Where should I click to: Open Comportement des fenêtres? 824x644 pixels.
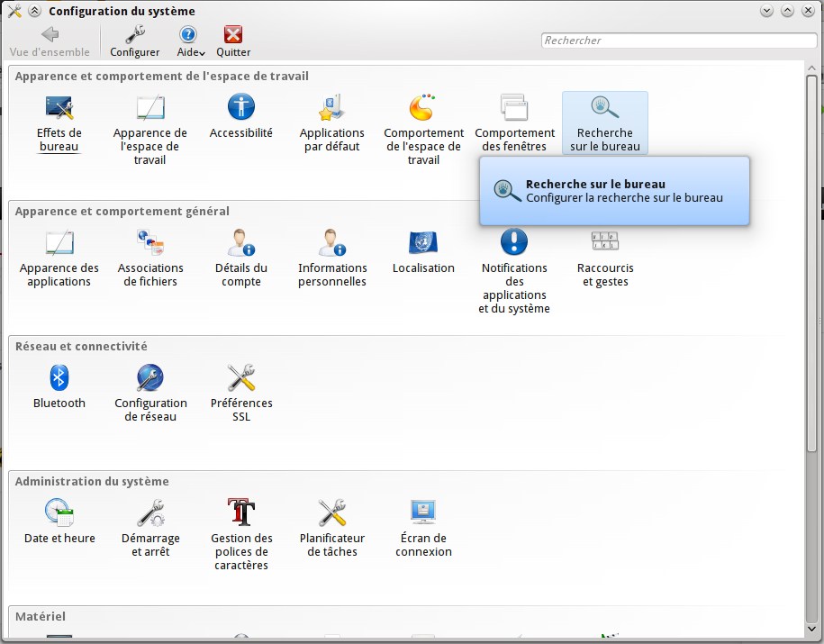point(514,123)
